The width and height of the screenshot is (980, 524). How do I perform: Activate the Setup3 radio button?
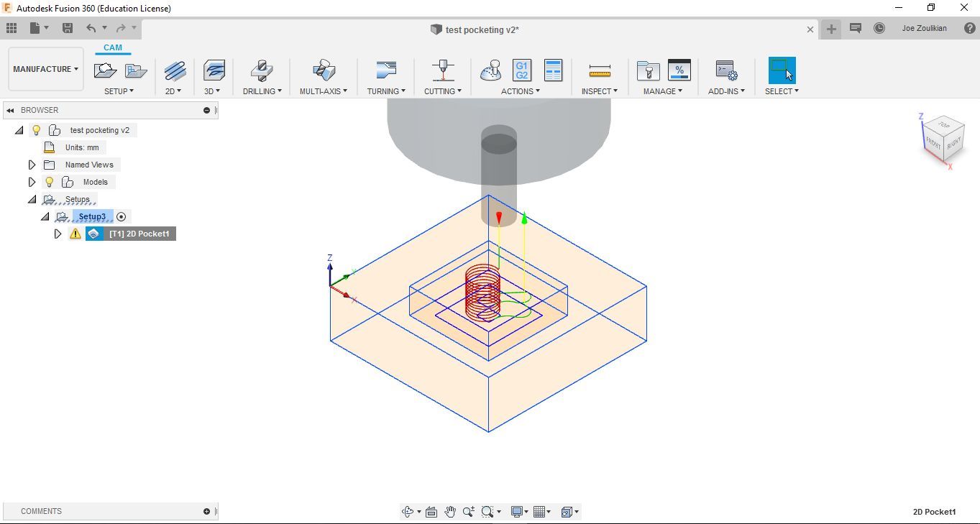122,216
